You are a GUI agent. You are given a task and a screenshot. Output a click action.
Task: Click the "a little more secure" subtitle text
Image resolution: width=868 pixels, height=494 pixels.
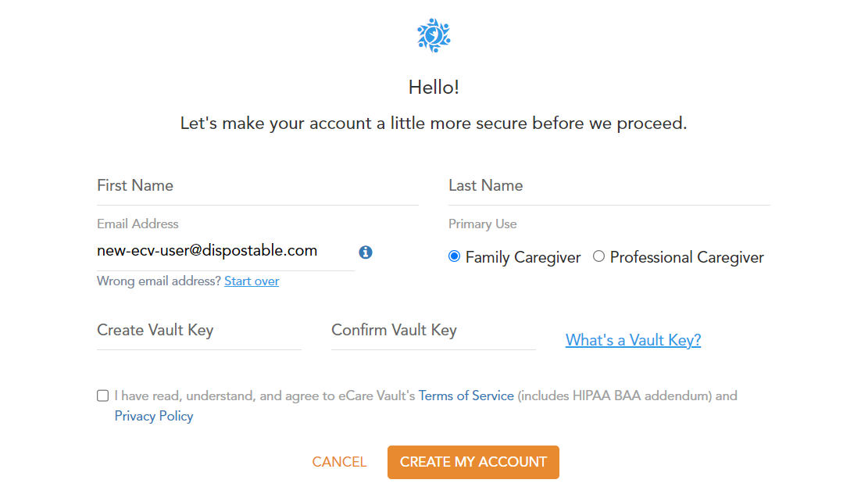(434, 123)
